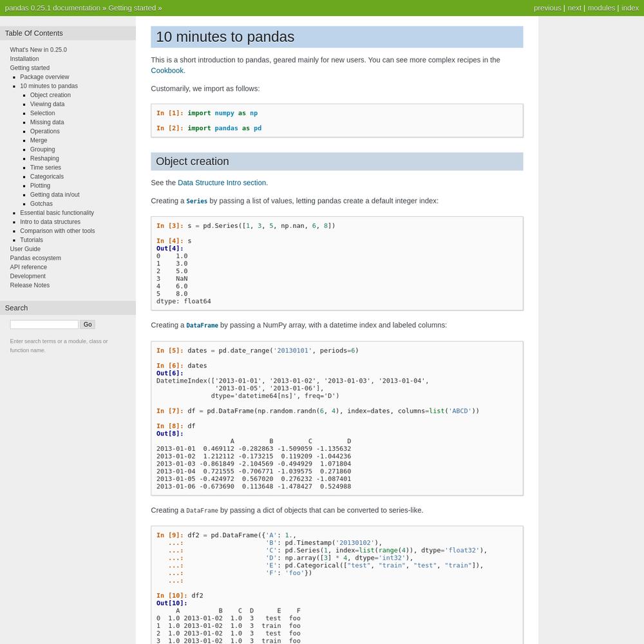Image resolution: width=644 pixels, height=644 pixels.
Task: Select 10 minutes to pandas in sidebar
Action: (x=49, y=86)
